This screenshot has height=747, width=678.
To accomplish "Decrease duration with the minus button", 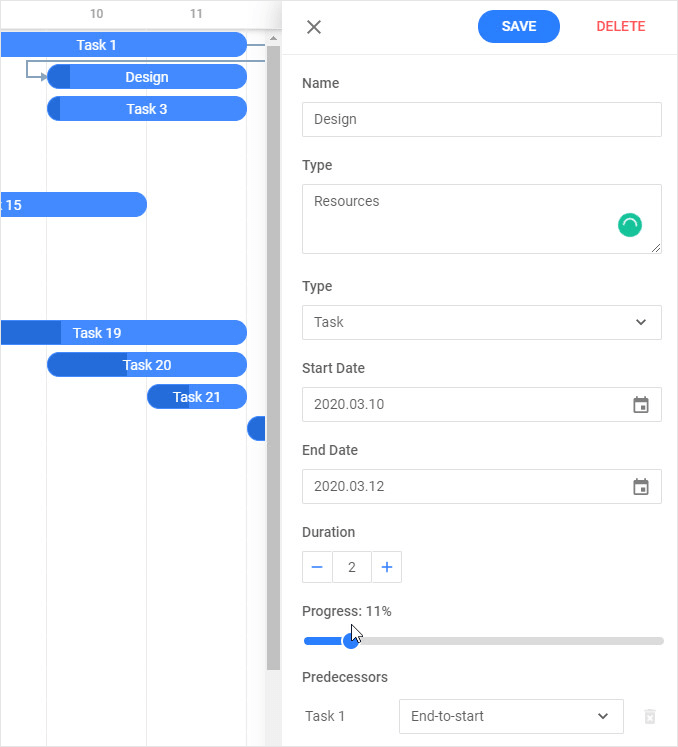I will tap(317, 567).
